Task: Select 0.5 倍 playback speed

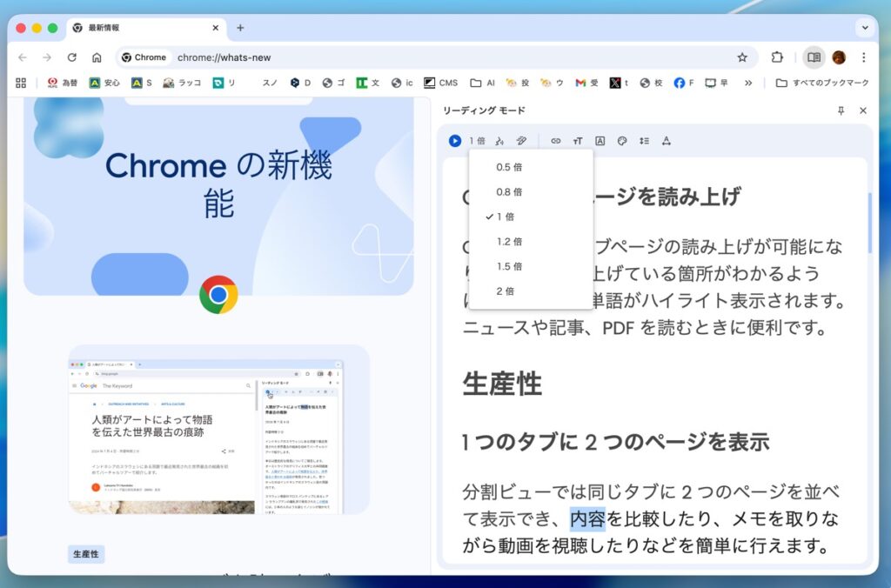Action: [x=509, y=167]
